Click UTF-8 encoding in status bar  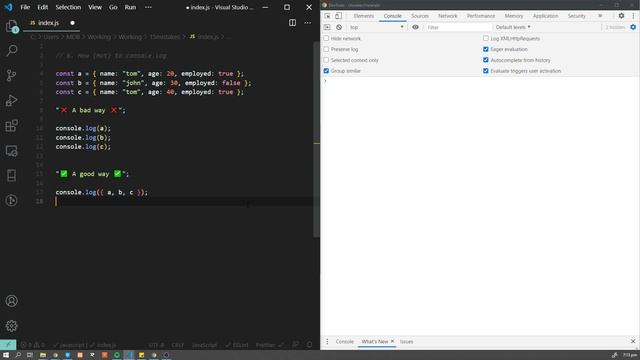coord(156,345)
